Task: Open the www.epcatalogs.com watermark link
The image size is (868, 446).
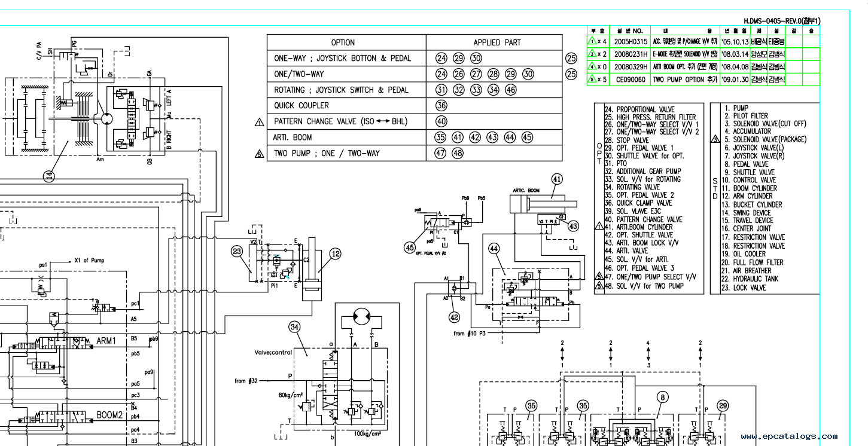Action: tap(789, 436)
